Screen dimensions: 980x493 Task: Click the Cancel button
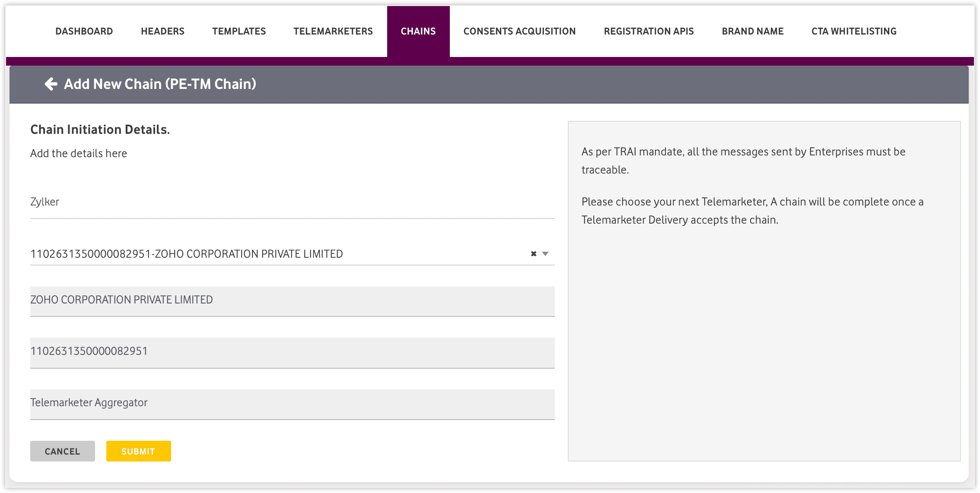click(x=63, y=451)
